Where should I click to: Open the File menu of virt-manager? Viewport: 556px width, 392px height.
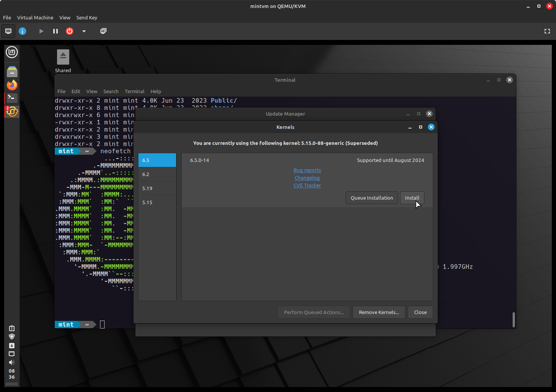point(7,17)
